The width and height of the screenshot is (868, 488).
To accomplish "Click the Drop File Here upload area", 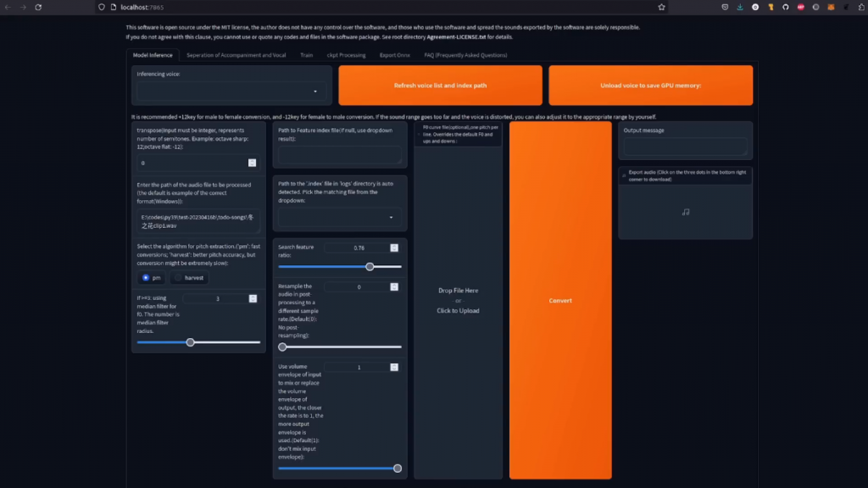I will click(458, 301).
